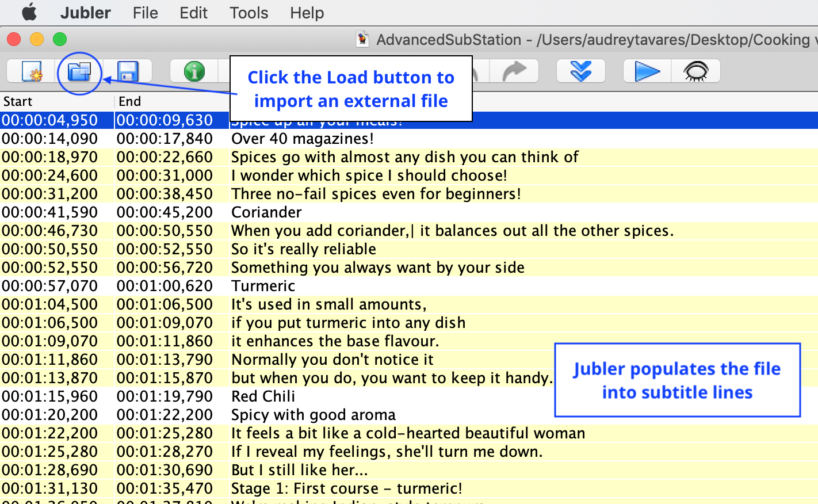
Task: Click start time 00:01:04,500
Action: pos(50,304)
